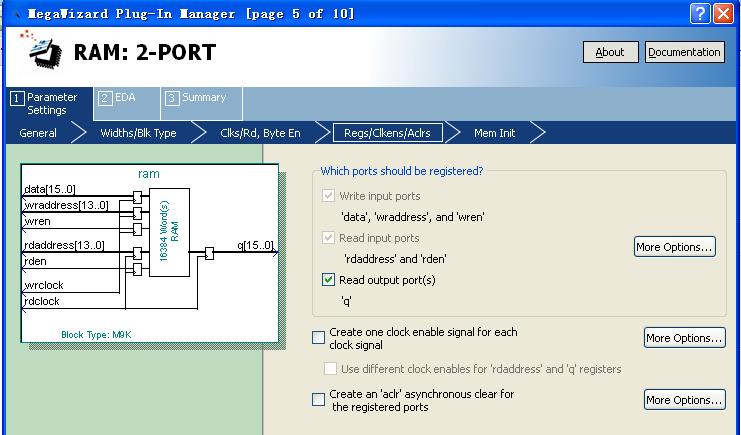Go to the General page step
The height and width of the screenshot is (435, 741).
tap(38, 133)
